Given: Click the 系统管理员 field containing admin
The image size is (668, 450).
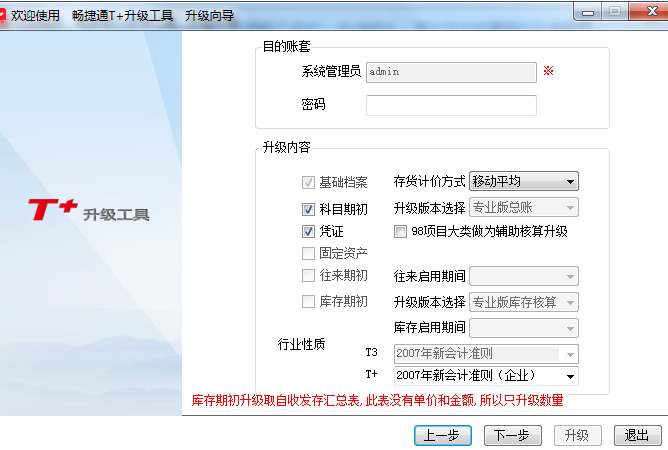Looking at the screenshot, I should (x=451, y=72).
